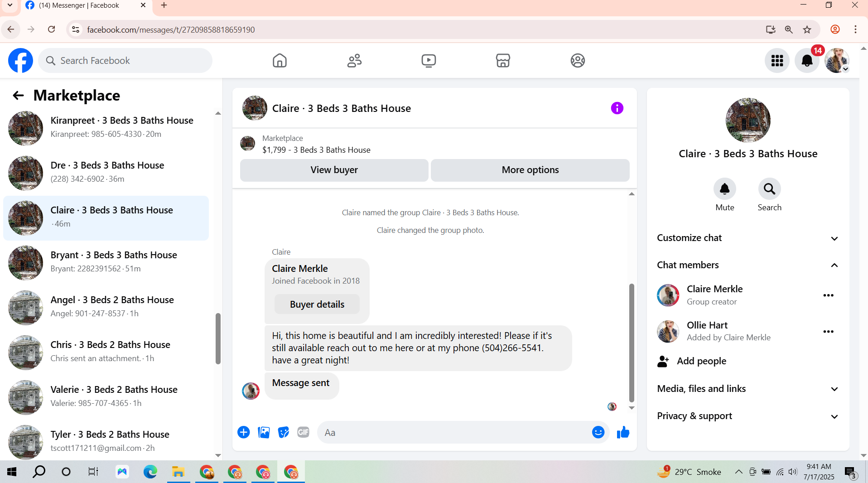Open Tyler 3 Beds 2 Baths conversation
This screenshot has height=483, width=868.
[x=106, y=442]
